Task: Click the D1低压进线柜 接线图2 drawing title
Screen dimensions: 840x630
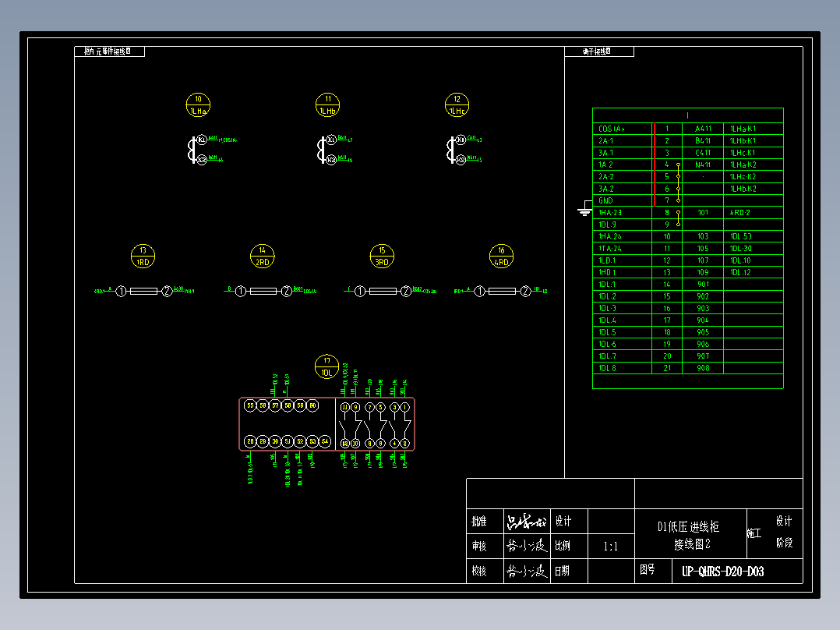Action: pyautogui.click(x=689, y=535)
